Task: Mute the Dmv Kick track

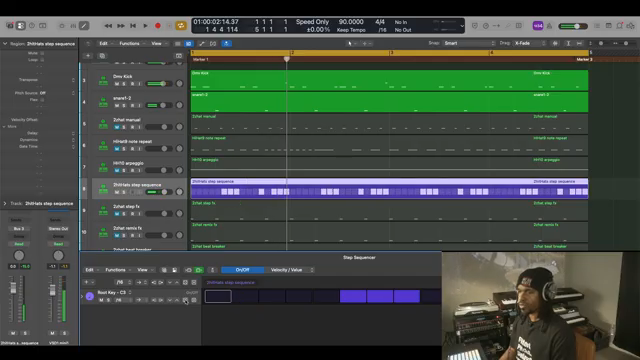Action: point(117,84)
